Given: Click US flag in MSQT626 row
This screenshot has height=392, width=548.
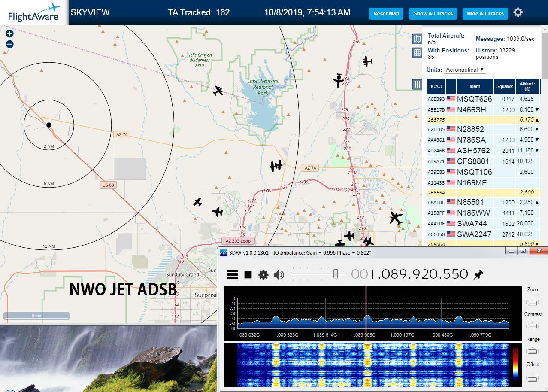Looking at the screenshot, I should tap(451, 99).
